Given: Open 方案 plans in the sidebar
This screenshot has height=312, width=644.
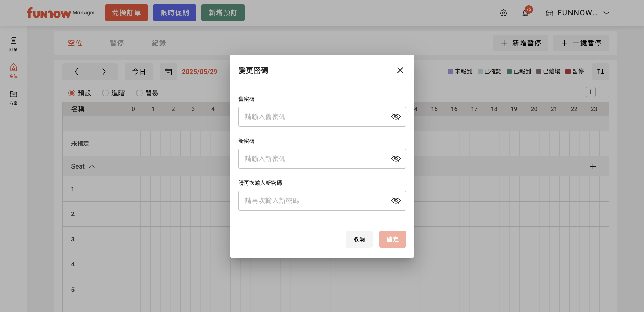Looking at the screenshot, I should pos(13,98).
